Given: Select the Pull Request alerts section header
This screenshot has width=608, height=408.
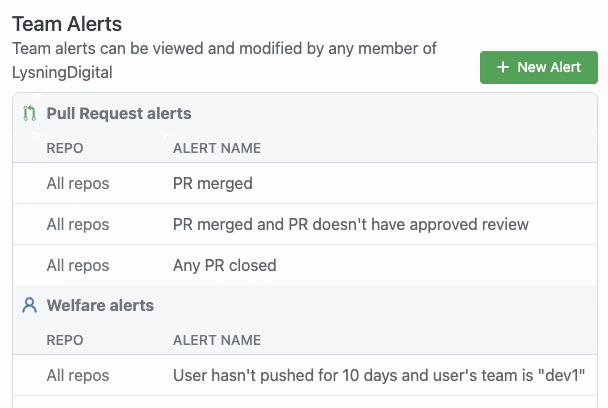Looking at the screenshot, I should [x=119, y=114].
